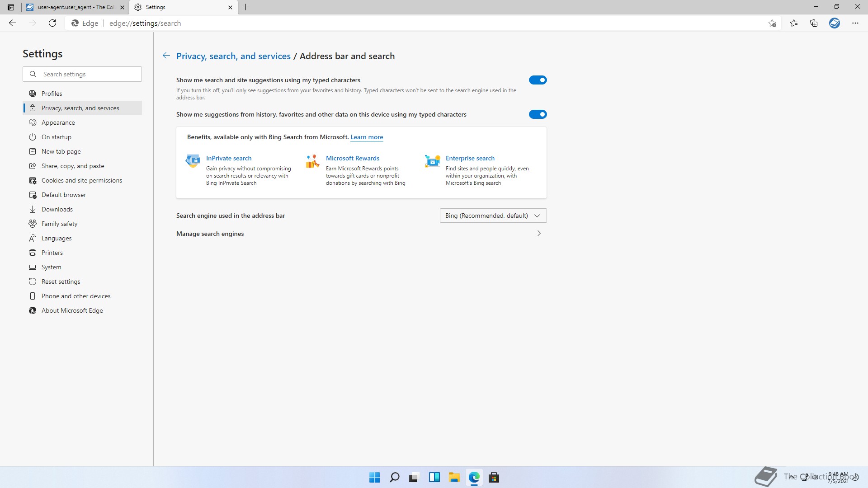Open Share, copy, and paste section
Image resolution: width=868 pixels, height=488 pixels.
point(82,166)
